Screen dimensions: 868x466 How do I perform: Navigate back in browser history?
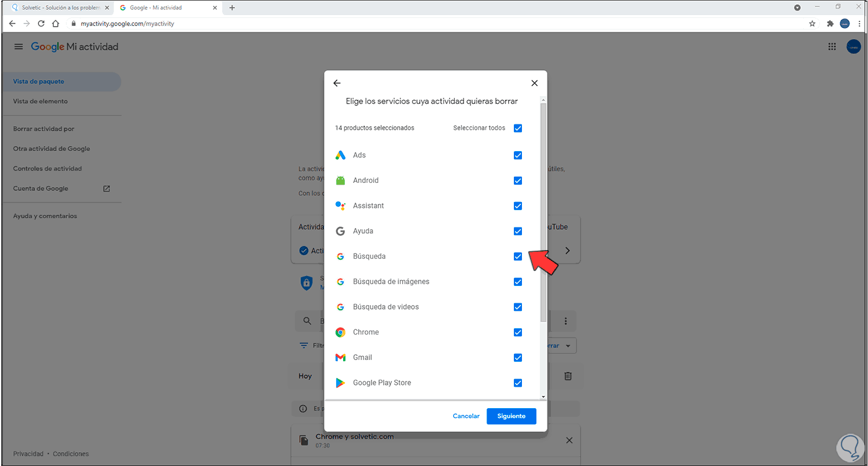pyautogui.click(x=12, y=24)
